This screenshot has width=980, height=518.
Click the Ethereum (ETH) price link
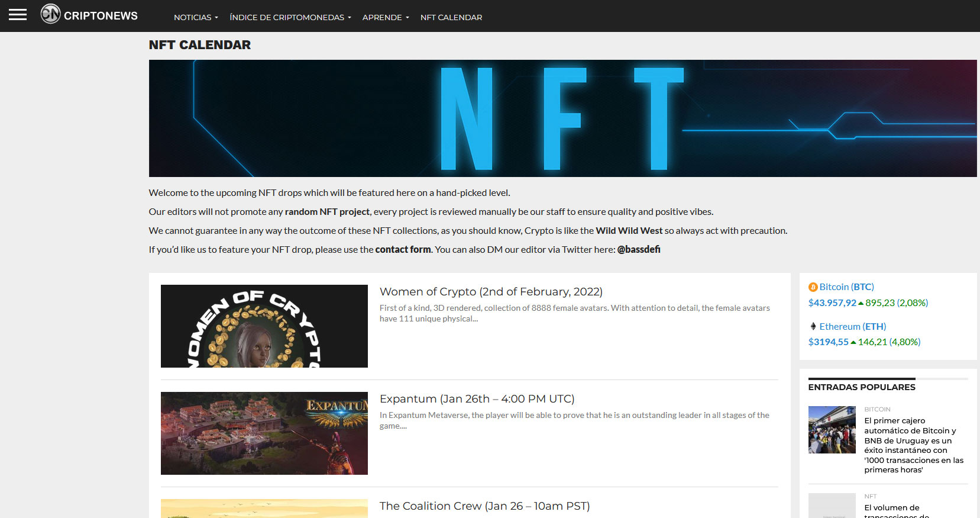click(x=852, y=327)
